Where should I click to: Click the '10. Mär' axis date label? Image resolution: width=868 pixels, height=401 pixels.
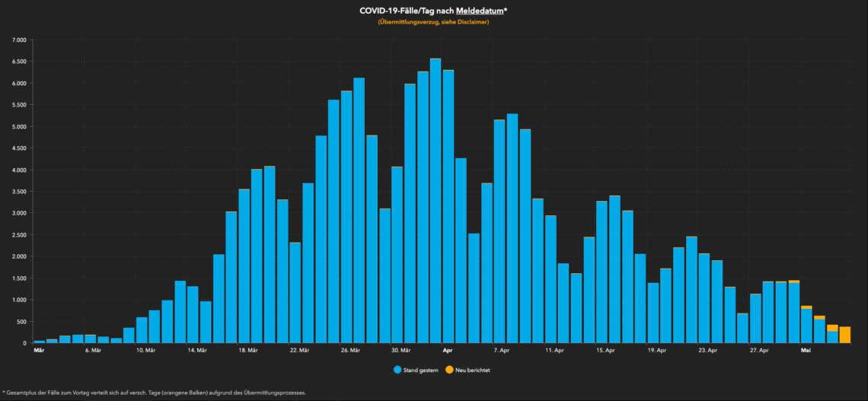click(x=146, y=350)
